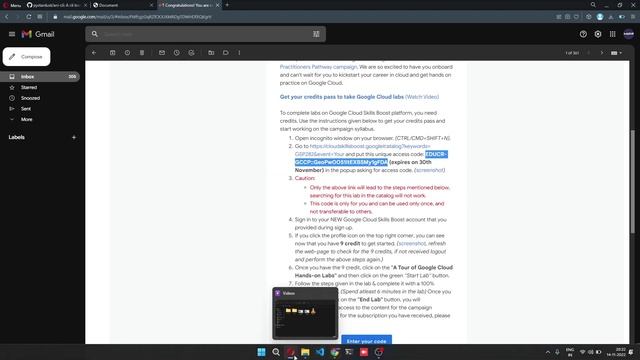Open the 9 credit screenshot link

pyautogui.click(x=411, y=243)
